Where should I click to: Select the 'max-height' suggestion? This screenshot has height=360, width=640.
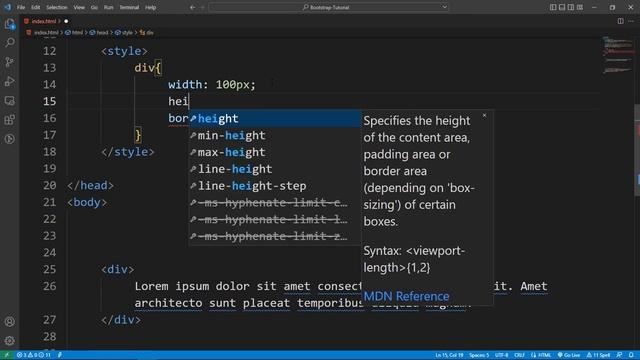(x=275, y=152)
